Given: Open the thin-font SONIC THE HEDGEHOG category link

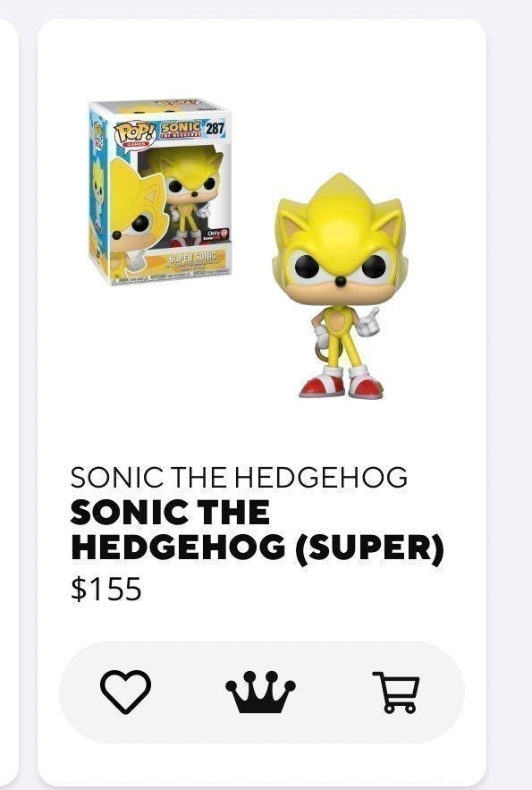Looking at the screenshot, I should [x=239, y=477].
